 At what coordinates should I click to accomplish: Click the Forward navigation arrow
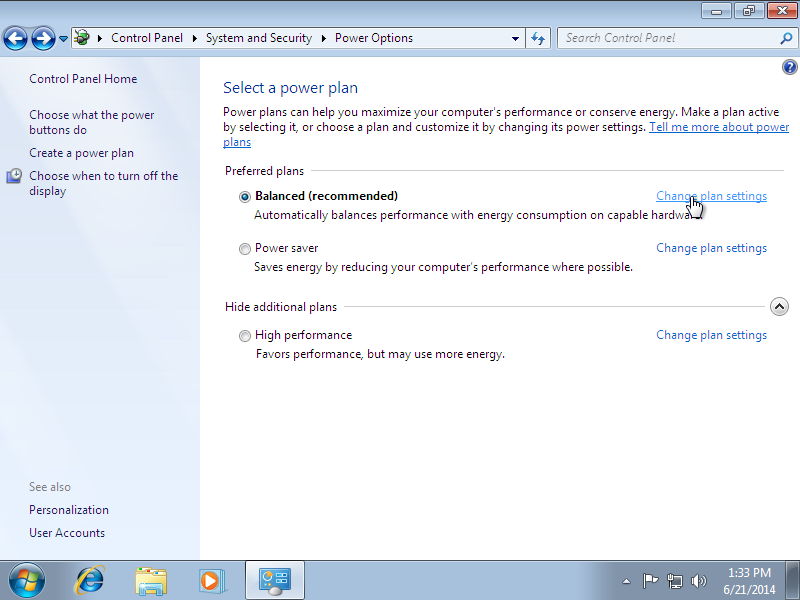(43, 38)
